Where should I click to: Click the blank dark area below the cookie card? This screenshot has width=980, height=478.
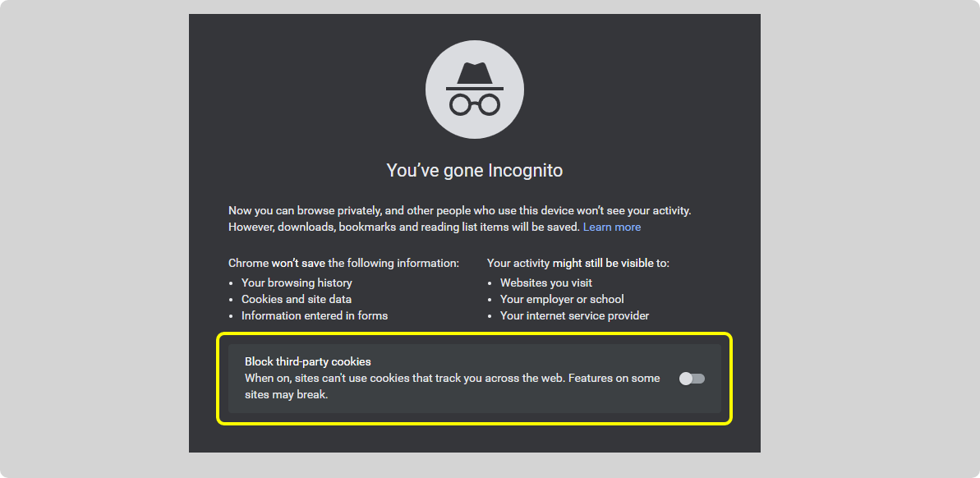[x=475, y=439]
